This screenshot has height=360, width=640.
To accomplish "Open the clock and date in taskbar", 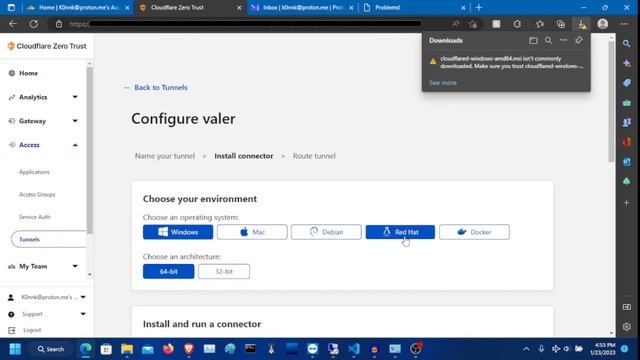I will point(602,349).
